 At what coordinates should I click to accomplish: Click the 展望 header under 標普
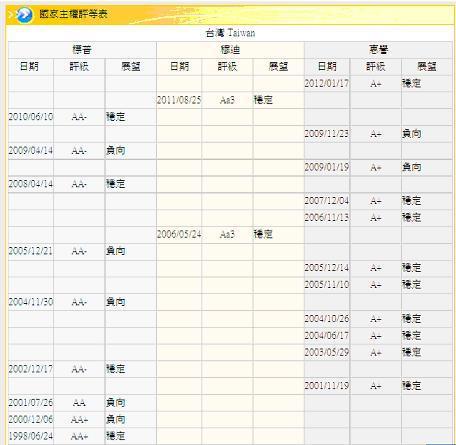(x=131, y=66)
